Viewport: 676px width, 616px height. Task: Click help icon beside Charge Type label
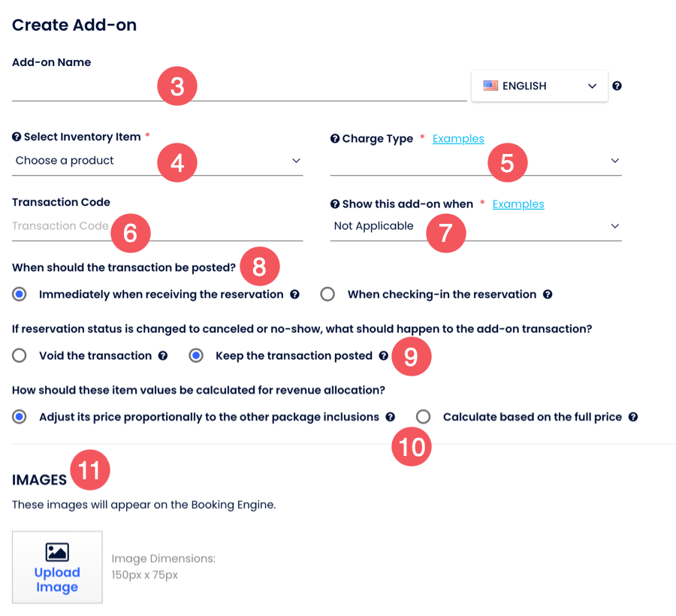click(x=335, y=138)
